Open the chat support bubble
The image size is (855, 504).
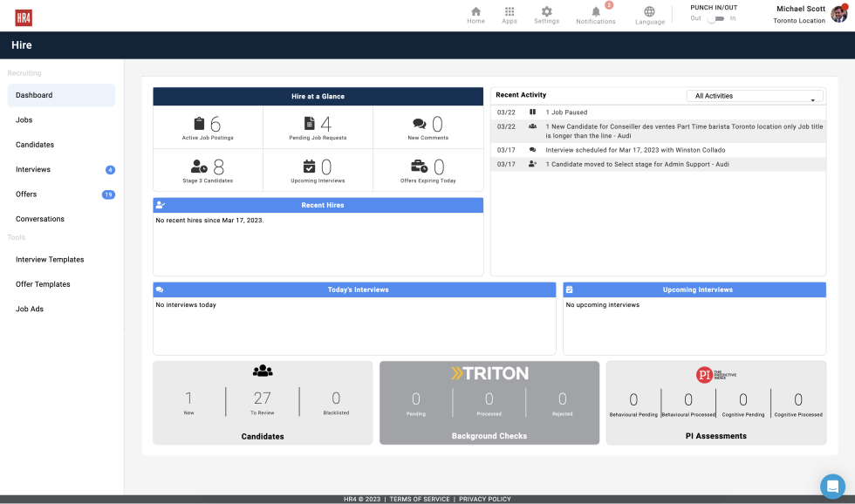pyautogui.click(x=832, y=486)
